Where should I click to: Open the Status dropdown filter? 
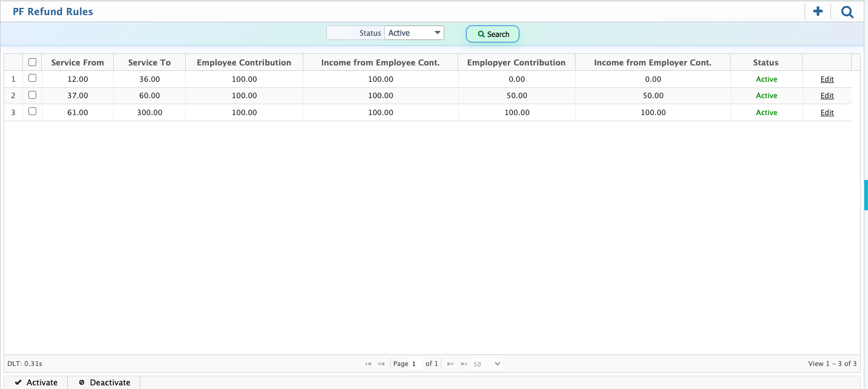point(415,33)
